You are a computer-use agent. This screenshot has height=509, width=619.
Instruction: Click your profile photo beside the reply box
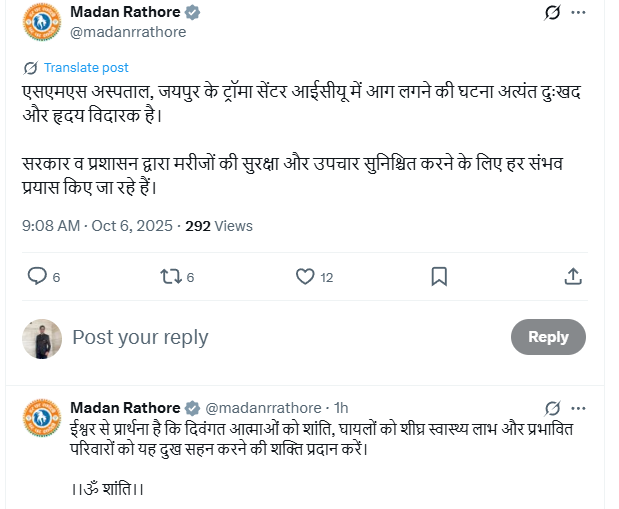[42, 339]
